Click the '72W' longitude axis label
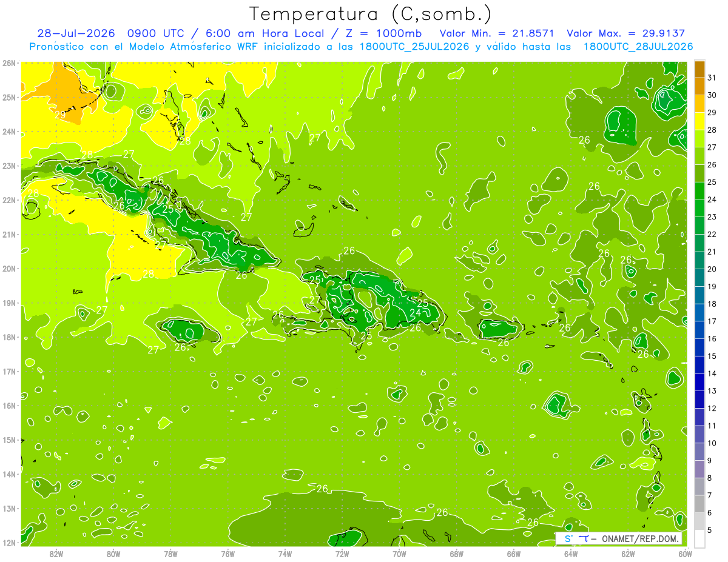Image resolution: width=728 pixels, height=562 pixels. click(342, 554)
